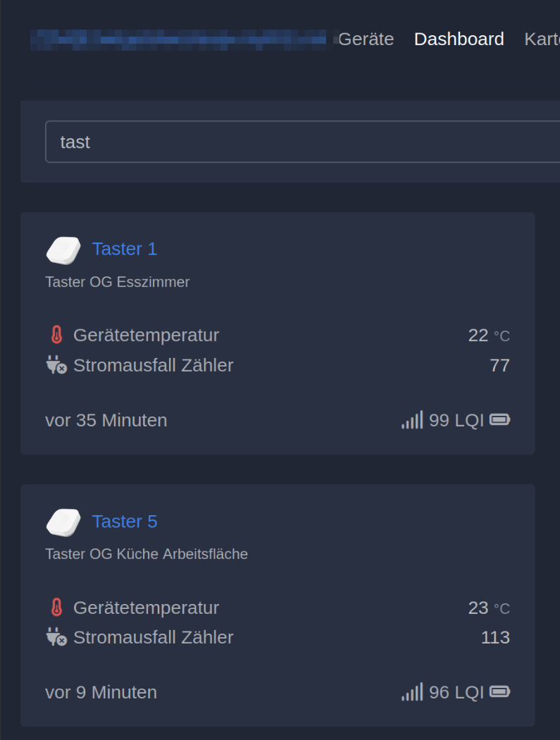560x740 pixels.
Task: Click Taster 1 thermometer icon
Action: click(56, 335)
